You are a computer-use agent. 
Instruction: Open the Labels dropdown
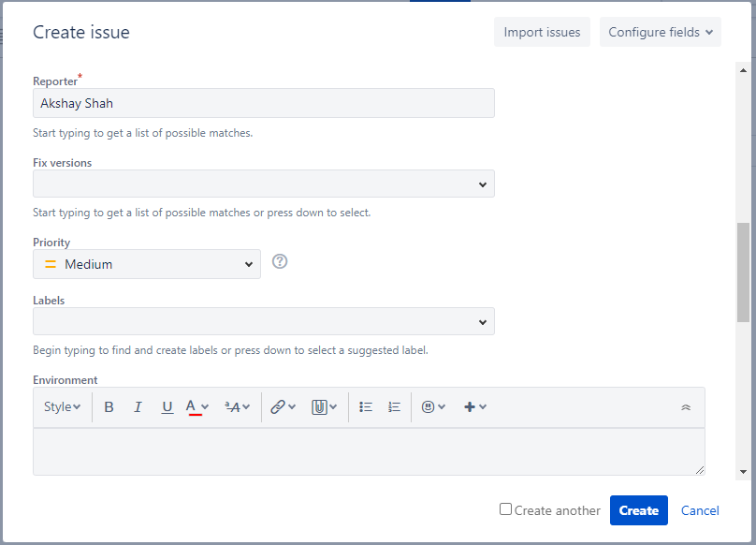(x=264, y=321)
